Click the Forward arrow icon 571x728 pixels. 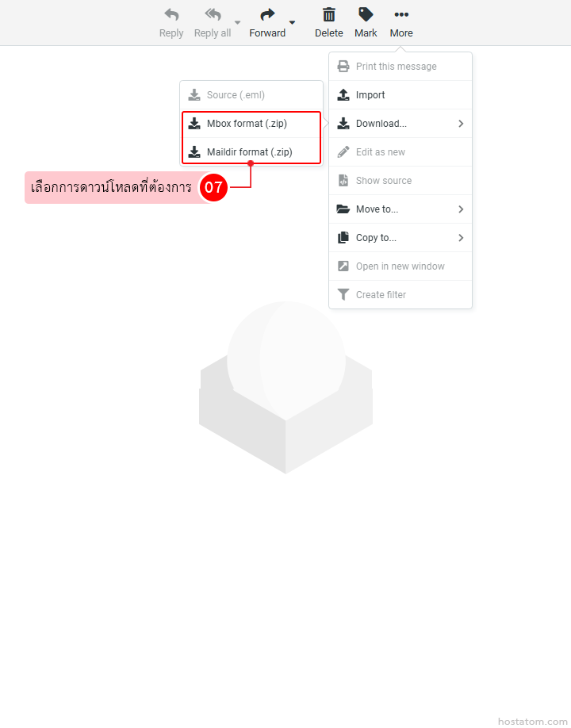tap(267, 15)
